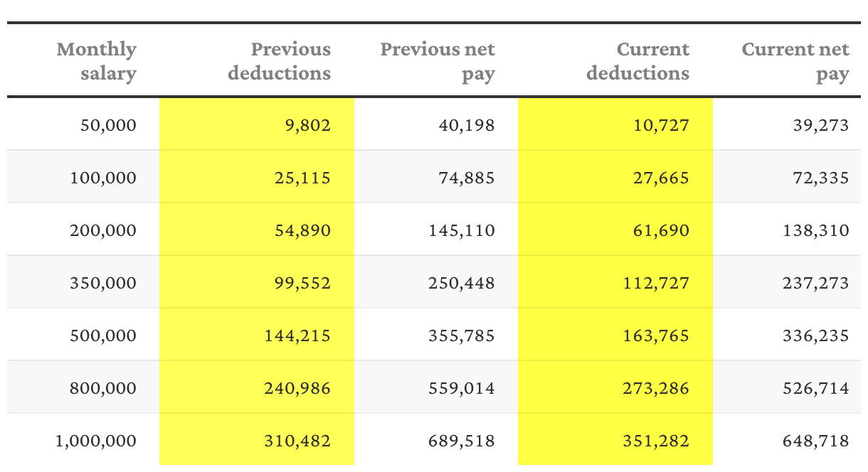Select the highlighted 240,986 deductions cell

tap(257, 387)
